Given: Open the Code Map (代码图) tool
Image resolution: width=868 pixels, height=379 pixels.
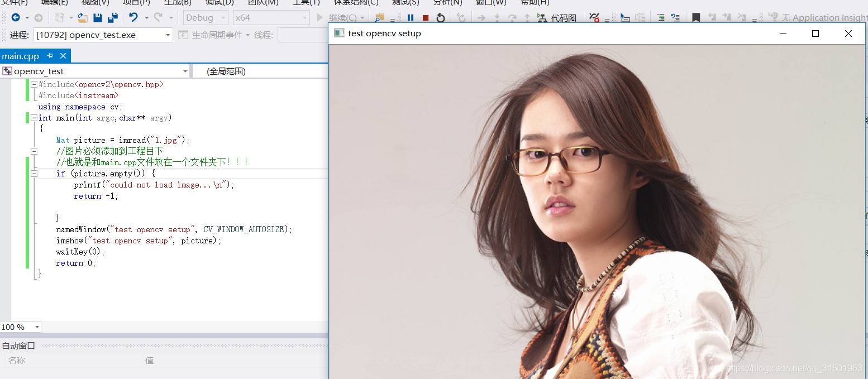Looking at the screenshot, I should tap(557, 18).
